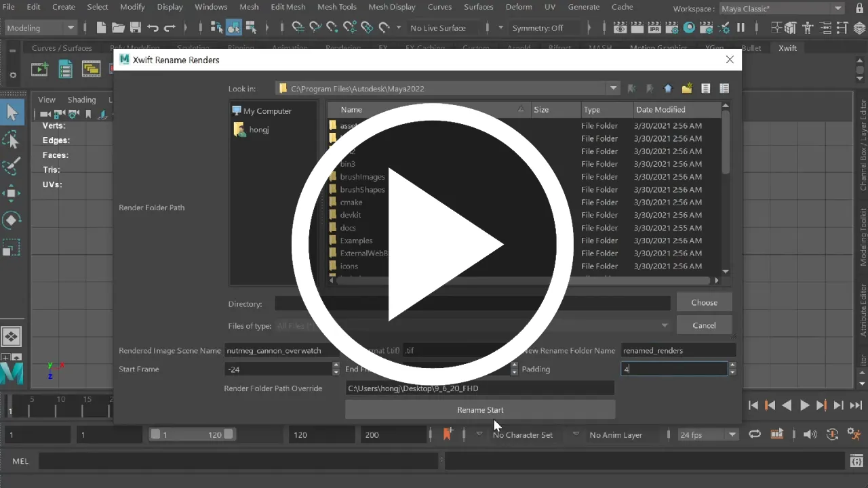This screenshot has width=868, height=488.
Task: Toggle audio mute speaker icon
Action: click(x=810, y=435)
